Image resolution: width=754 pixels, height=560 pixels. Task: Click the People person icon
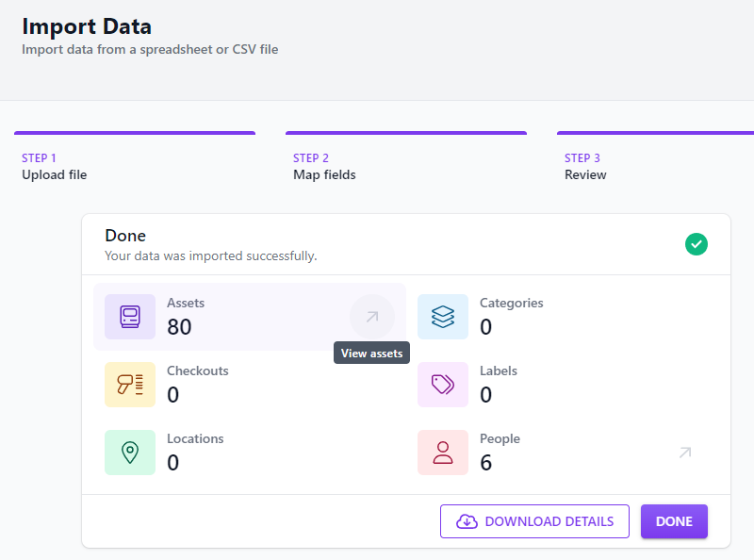coord(443,453)
